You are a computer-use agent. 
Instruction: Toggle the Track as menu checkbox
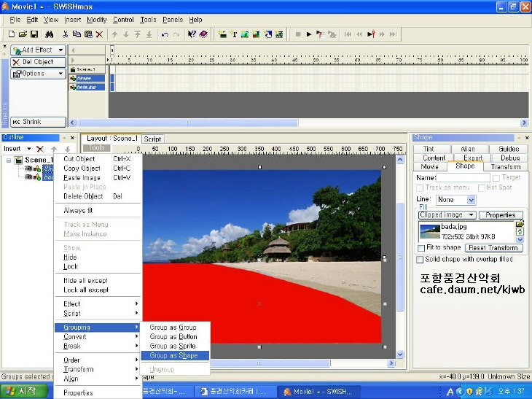[420, 187]
